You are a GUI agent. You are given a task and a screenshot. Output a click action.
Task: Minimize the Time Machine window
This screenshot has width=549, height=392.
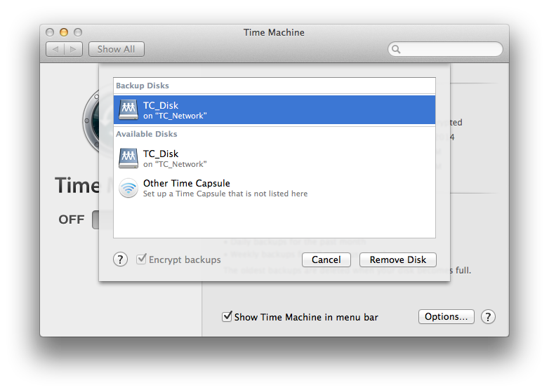coord(64,32)
